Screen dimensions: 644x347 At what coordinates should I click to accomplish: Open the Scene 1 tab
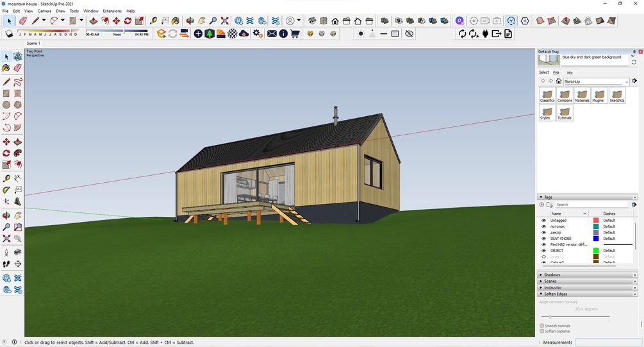pyautogui.click(x=33, y=43)
